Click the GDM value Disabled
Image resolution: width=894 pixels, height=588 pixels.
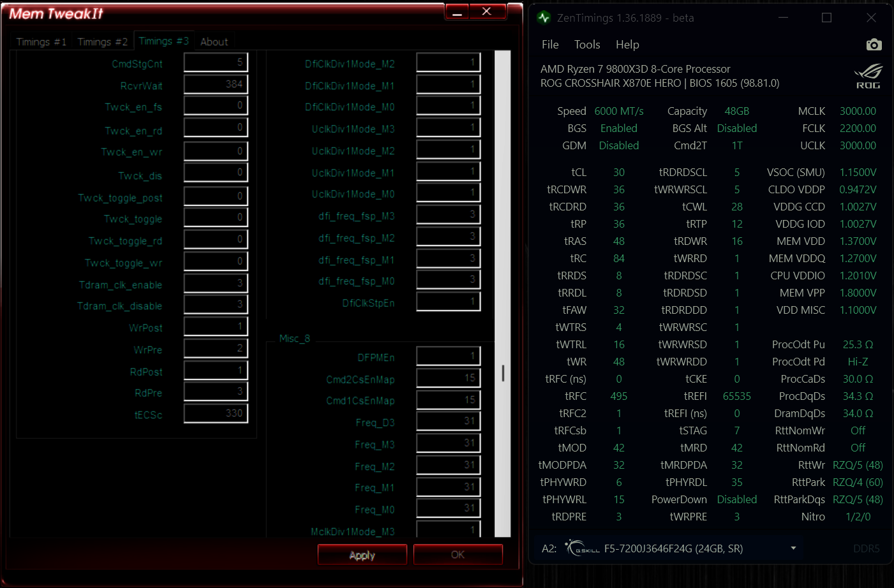(x=619, y=145)
